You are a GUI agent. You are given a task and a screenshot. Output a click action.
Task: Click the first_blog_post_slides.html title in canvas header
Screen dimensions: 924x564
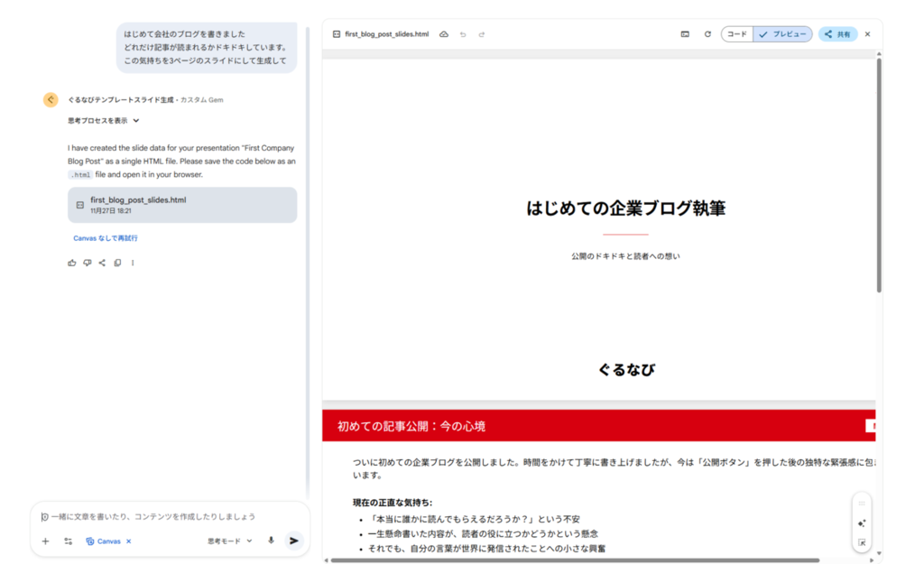coord(386,34)
